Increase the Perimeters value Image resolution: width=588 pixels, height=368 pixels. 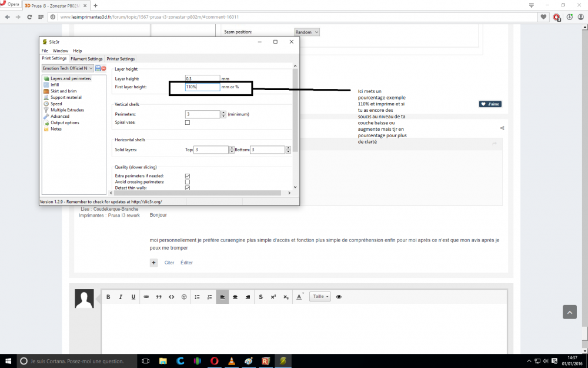pyautogui.click(x=223, y=112)
